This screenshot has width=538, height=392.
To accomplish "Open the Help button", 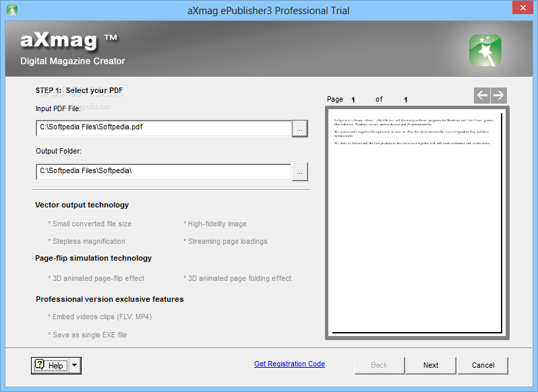I will (51, 366).
